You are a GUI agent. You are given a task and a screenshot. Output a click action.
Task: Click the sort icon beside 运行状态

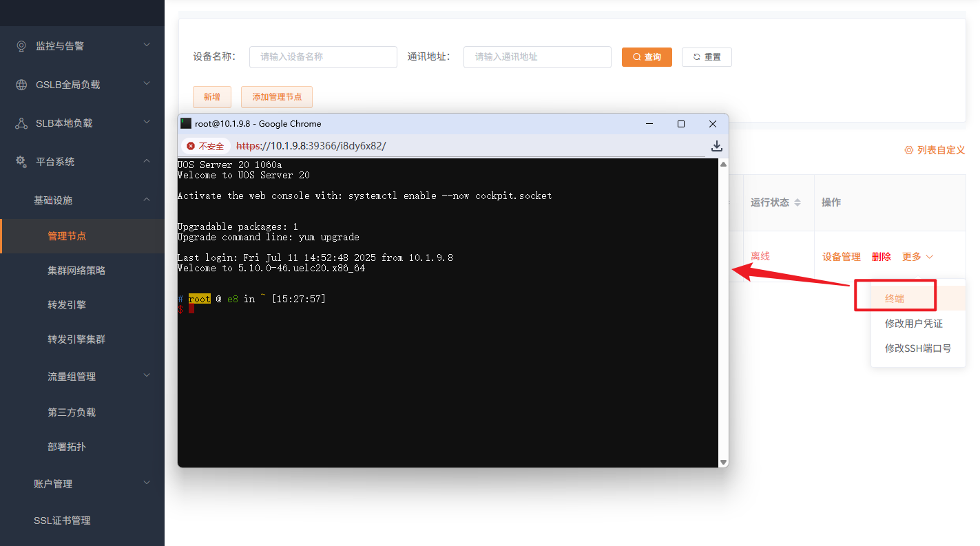click(797, 203)
